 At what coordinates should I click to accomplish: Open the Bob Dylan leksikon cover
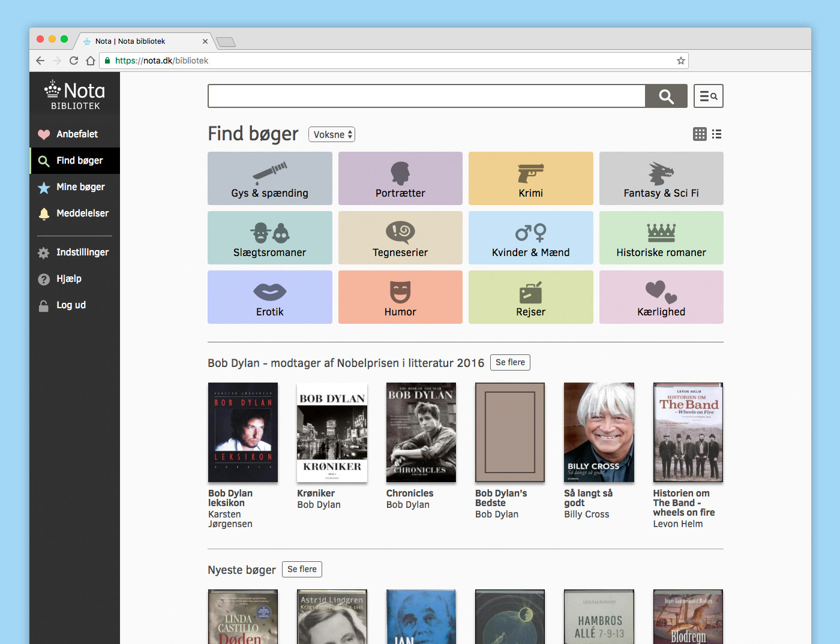coord(243,432)
